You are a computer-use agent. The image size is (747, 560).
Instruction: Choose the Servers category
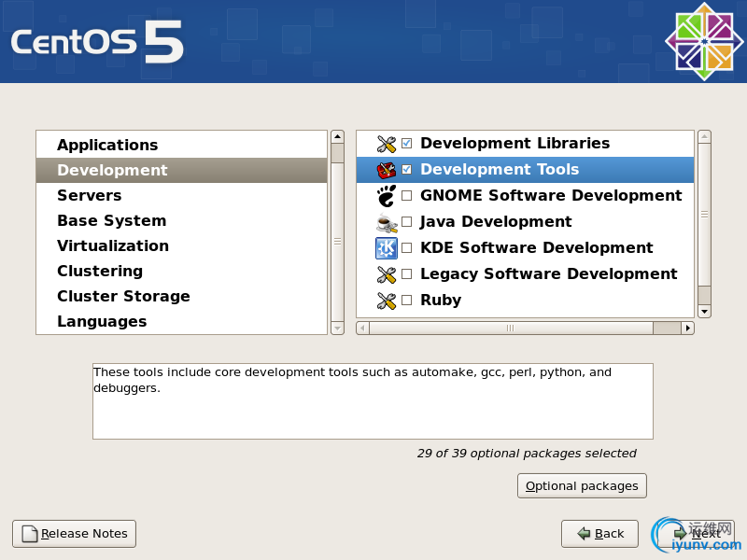182,195
